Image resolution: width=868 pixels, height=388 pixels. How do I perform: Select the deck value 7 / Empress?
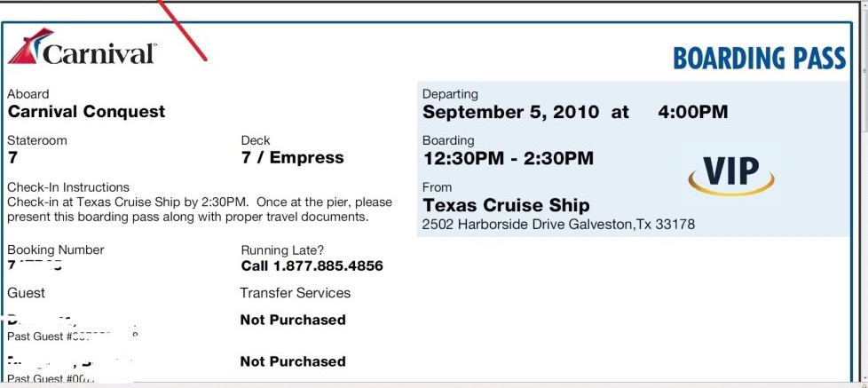coord(292,158)
